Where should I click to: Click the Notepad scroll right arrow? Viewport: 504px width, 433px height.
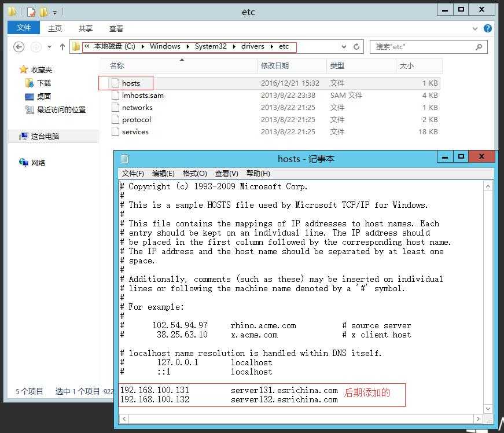point(478,419)
